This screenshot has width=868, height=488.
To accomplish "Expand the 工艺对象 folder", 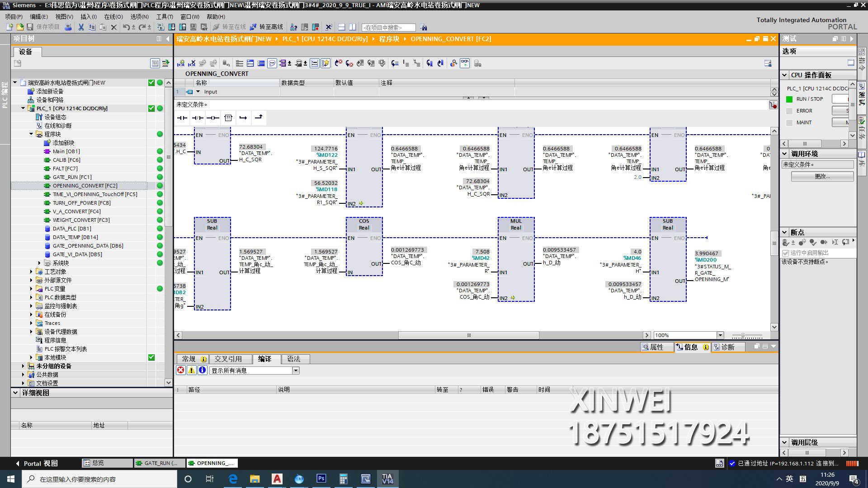I will tap(31, 272).
